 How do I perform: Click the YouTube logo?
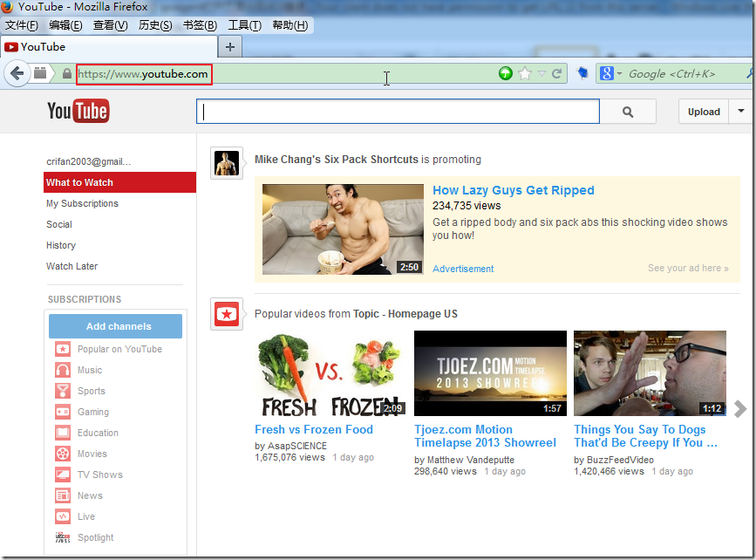tap(78, 111)
